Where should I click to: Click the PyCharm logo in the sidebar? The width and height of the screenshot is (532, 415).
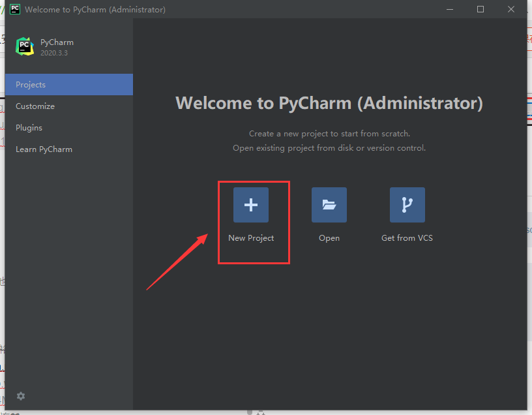click(x=25, y=46)
